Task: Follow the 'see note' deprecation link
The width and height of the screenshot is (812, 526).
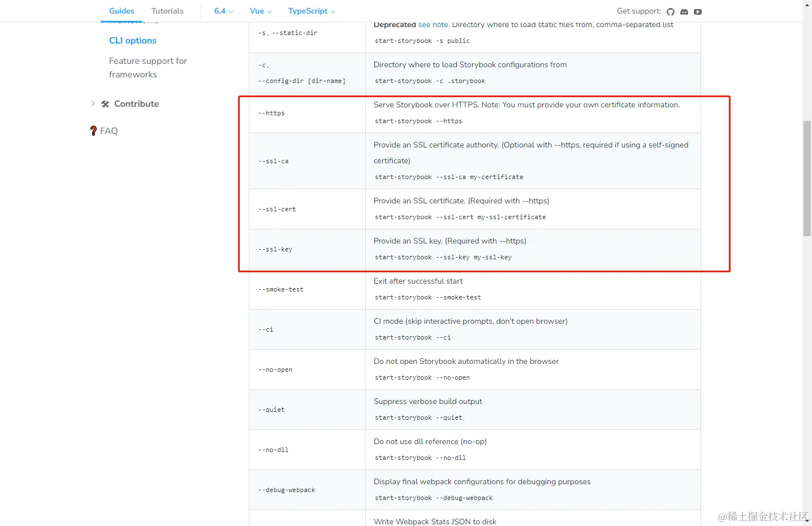Action: 433,24
